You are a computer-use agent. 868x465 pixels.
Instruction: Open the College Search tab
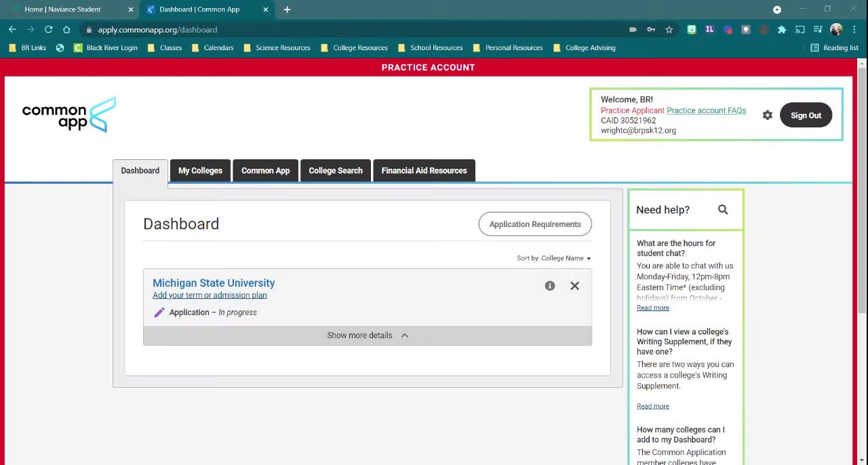tap(336, 171)
